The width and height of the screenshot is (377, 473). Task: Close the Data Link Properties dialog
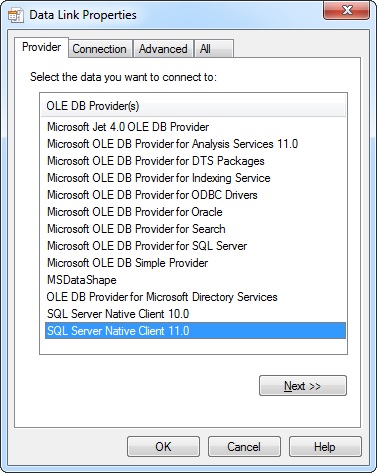pos(347,11)
